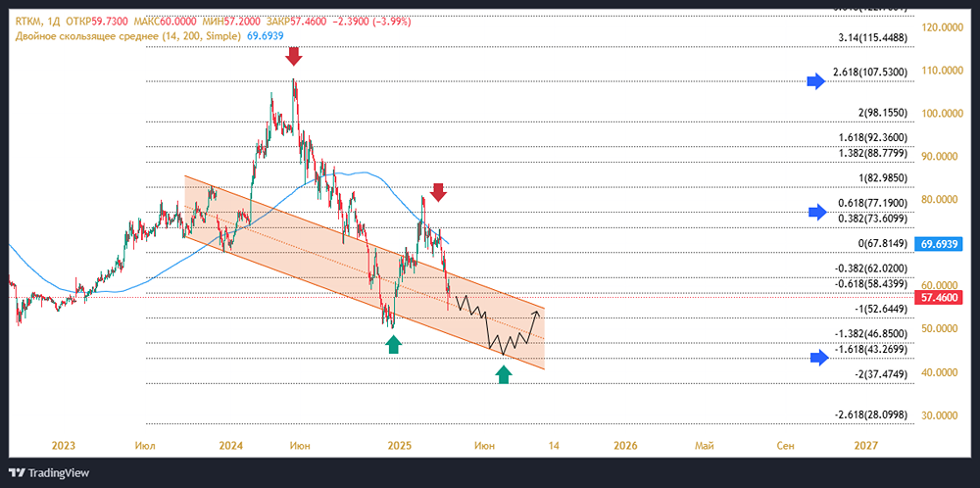Click the Июл time axis label
980x488 pixels.
[x=145, y=446]
